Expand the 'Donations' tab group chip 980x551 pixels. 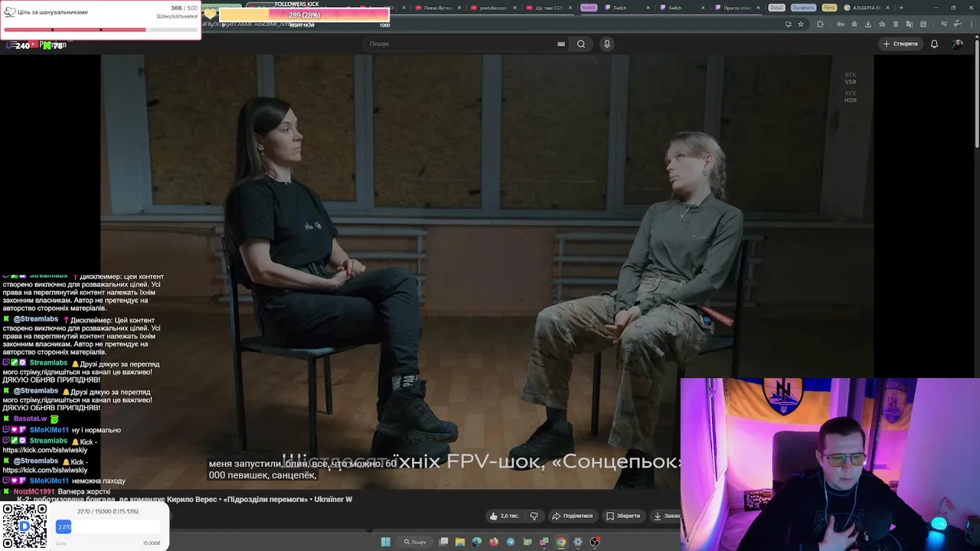[x=803, y=8]
